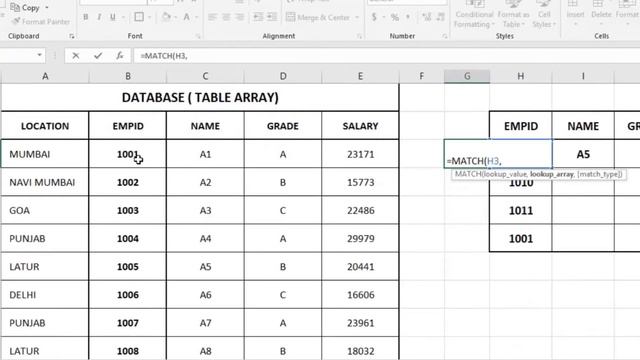Open Conditional Formatting menu
Image resolution: width=640 pixels, height=360 pixels.
click(474, 16)
